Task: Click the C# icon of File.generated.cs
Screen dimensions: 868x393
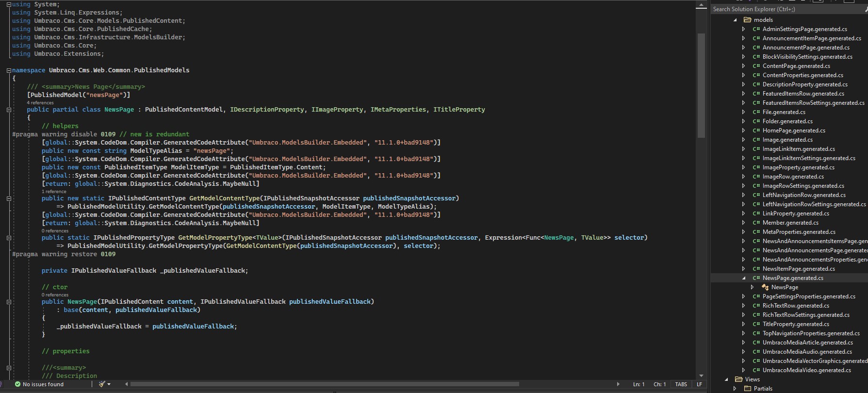Action: point(756,112)
